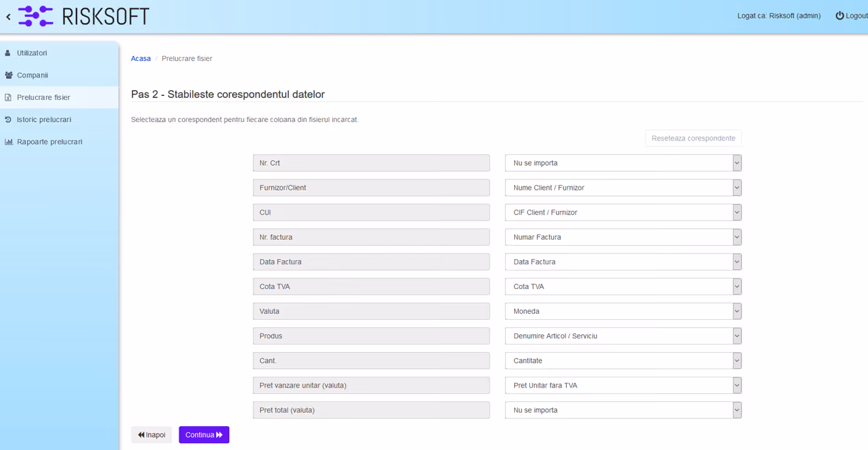Click the Logout link
The image size is (868, 450).
pos(851,16)
